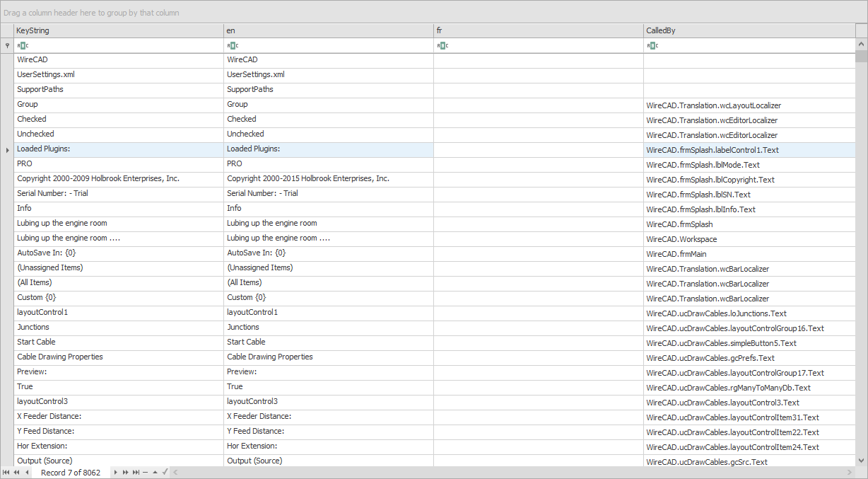Select 'Serial Number: - Trial' in KeyString
The width and height of the screenshot is (868, 479).
[x=119, y=194]
